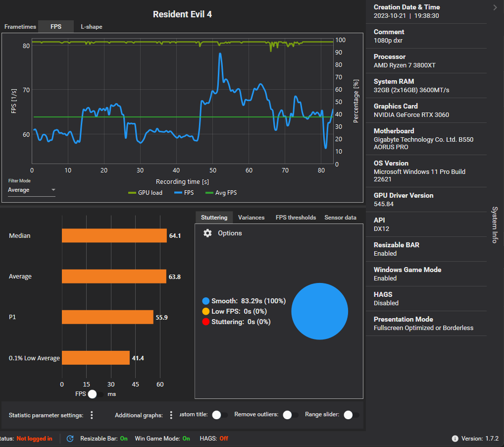Click the Recording time [s] axis label
The image size is (504, 447).
point(182,181)
